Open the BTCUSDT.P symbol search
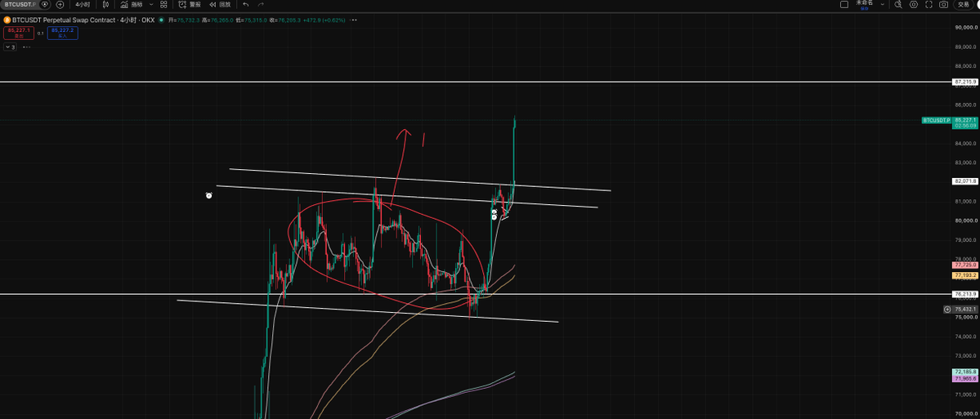The height and width of the screenshot is (419, 980). [x=20, y=4]
